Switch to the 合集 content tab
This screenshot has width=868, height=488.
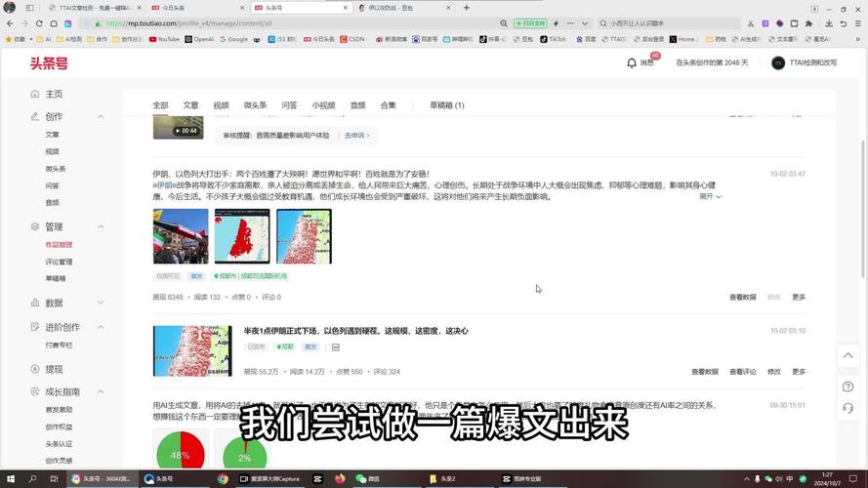point(388,105)
